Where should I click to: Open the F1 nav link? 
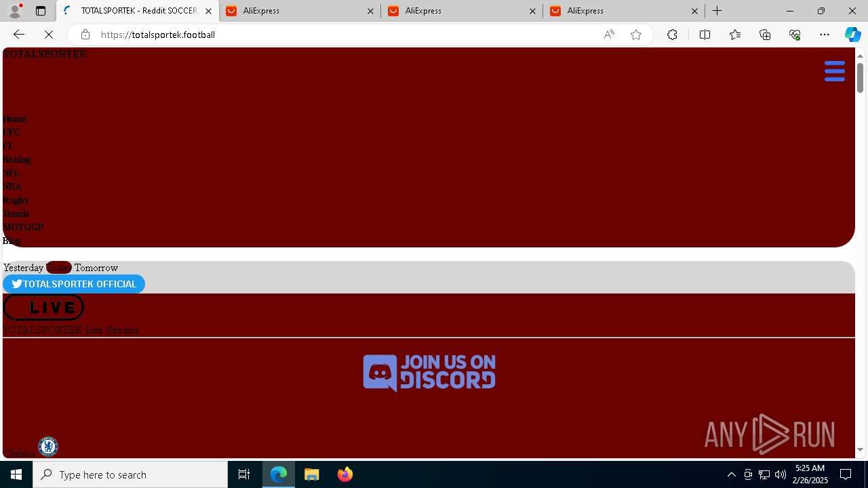[7, 146]
